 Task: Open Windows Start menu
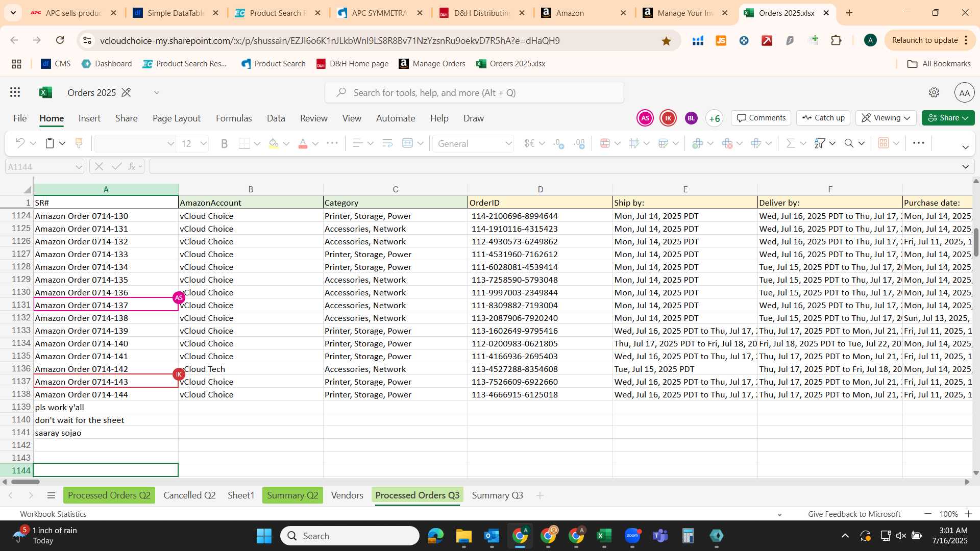click(264, 536)
